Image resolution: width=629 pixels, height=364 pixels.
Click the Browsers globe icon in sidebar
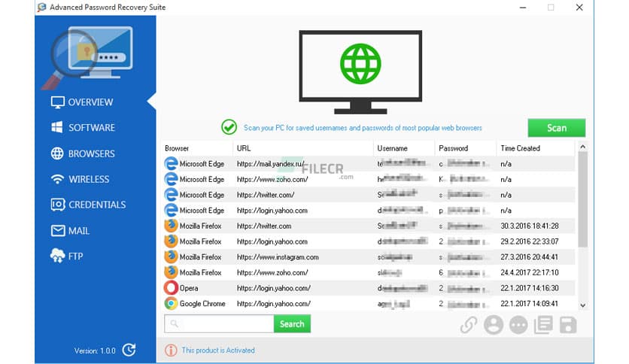(57, 153)
